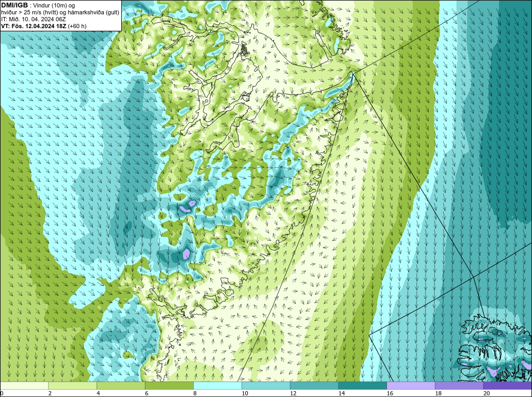The image size is (532, 397).
Task: Click the 12–14 m/s teal legend swatch
Action: pos(314,385)
